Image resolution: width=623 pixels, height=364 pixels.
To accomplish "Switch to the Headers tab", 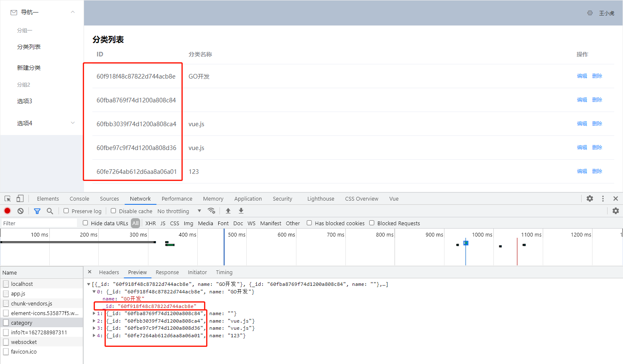I will click(109, 272).
